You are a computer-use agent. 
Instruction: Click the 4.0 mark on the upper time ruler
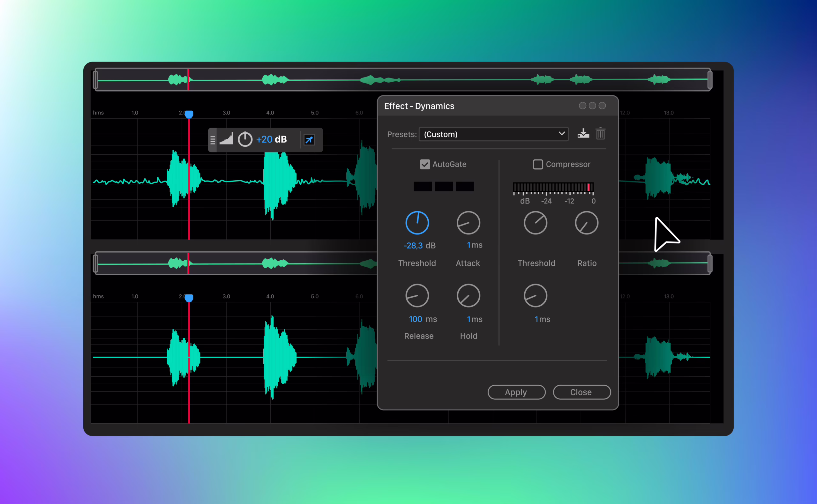[x=270, y=113]
